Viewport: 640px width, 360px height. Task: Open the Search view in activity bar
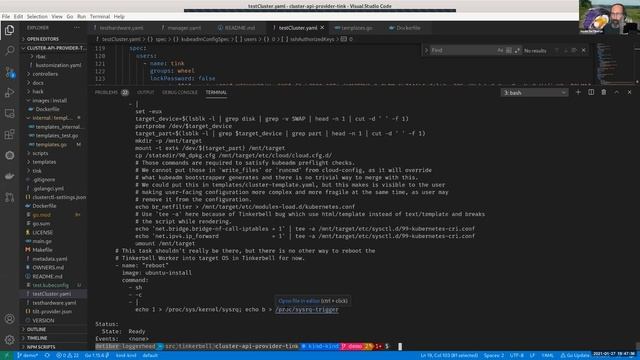tap(9, 51)
